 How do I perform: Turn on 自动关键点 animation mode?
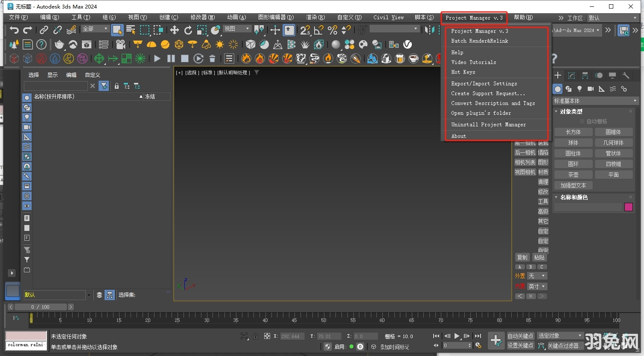click(521, 336)
